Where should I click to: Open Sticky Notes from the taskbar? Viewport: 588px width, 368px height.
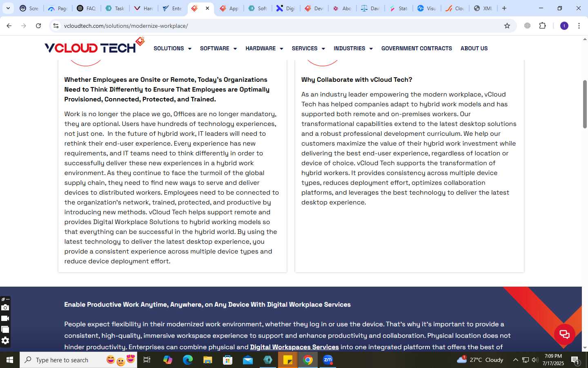pyautogui.click(x=288, y=360)
